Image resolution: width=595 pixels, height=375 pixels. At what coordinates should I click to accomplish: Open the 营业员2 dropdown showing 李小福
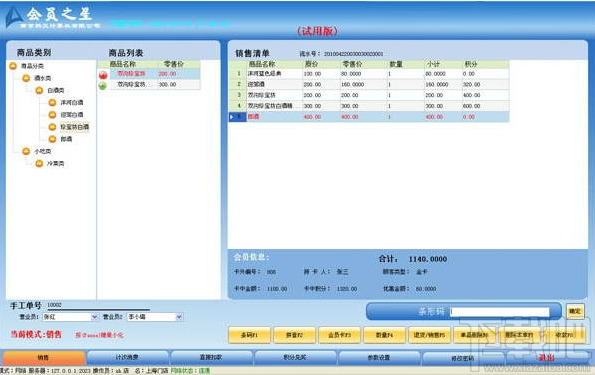click(155, 317)
